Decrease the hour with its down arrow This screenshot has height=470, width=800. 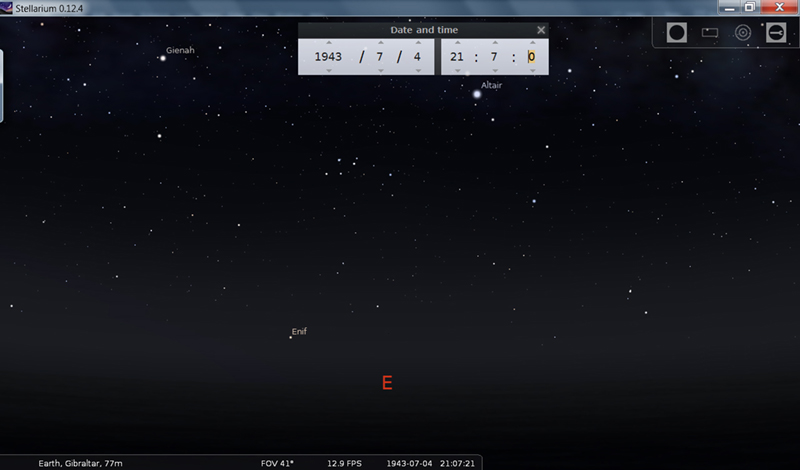coord(458,70)
